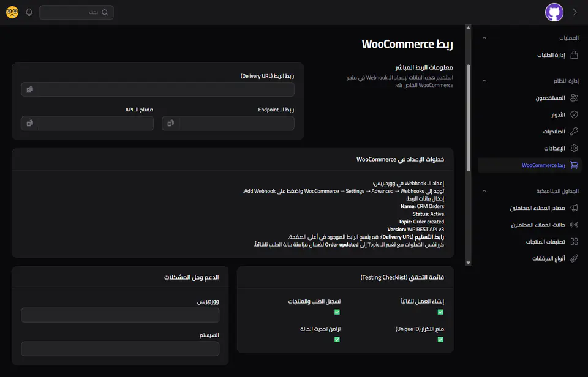
Task: Select ربط WooCommerce menu item
Action: 530,165
